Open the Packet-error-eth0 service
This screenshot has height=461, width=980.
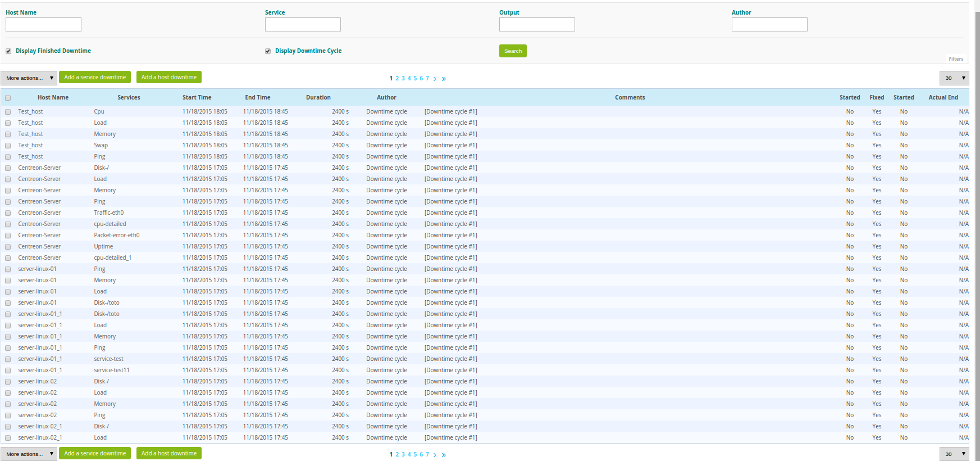pos(116,236)
